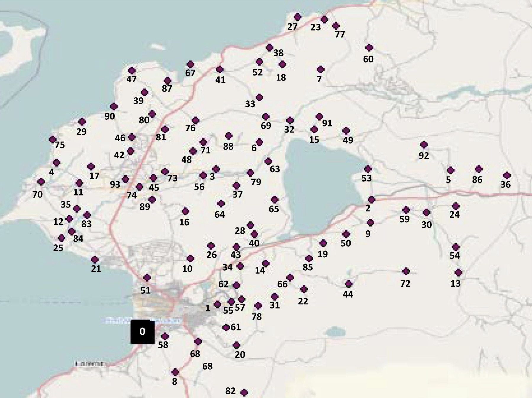Click the point marker labeled 47

[x=132, y=71]
